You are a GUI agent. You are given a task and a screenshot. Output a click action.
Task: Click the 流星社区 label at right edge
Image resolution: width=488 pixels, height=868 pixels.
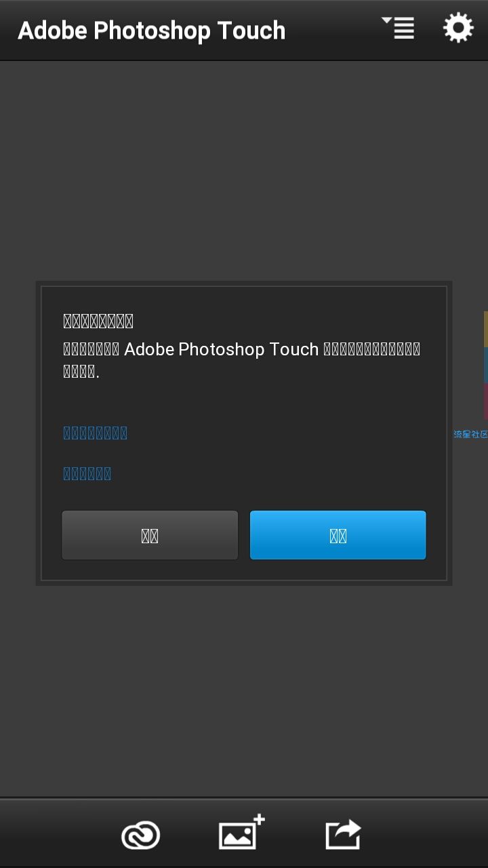point(471,434)
